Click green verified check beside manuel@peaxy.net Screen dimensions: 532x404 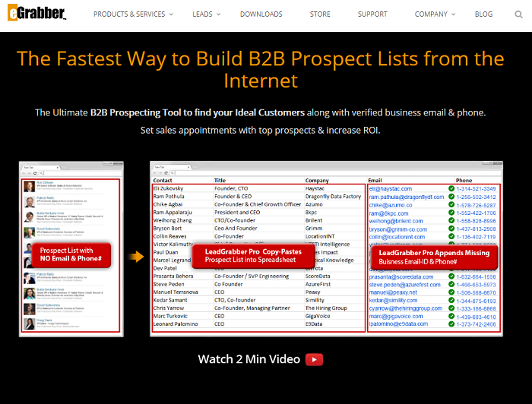(451, 292)
